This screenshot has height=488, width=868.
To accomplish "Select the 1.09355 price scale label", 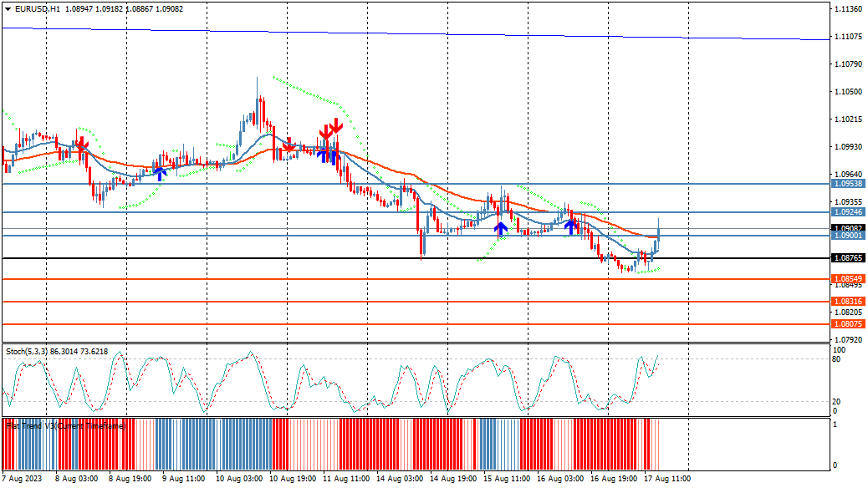I will pos(848,202).
